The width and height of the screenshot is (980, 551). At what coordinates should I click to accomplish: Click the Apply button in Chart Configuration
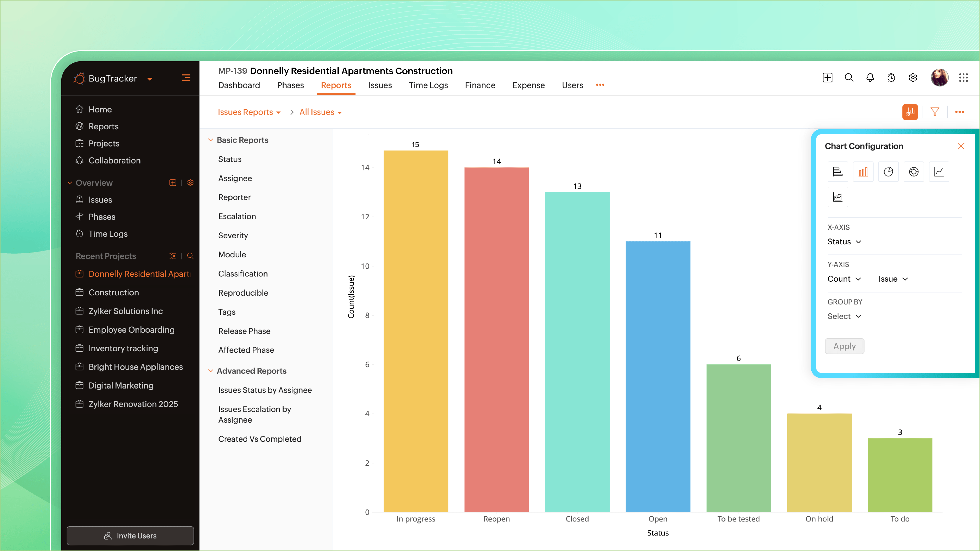[x=844, y=346]
